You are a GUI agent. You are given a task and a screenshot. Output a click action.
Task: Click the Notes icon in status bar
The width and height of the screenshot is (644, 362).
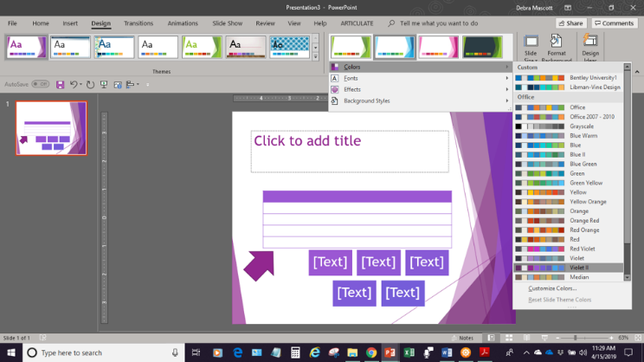(463, 337)
